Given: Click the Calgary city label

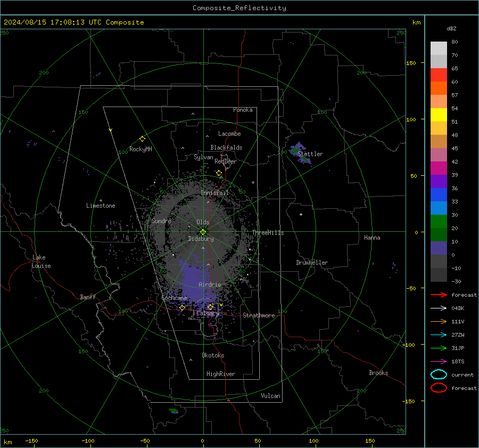Looking at the screenshot, I should pyautogui.click(x=208, y=313).
